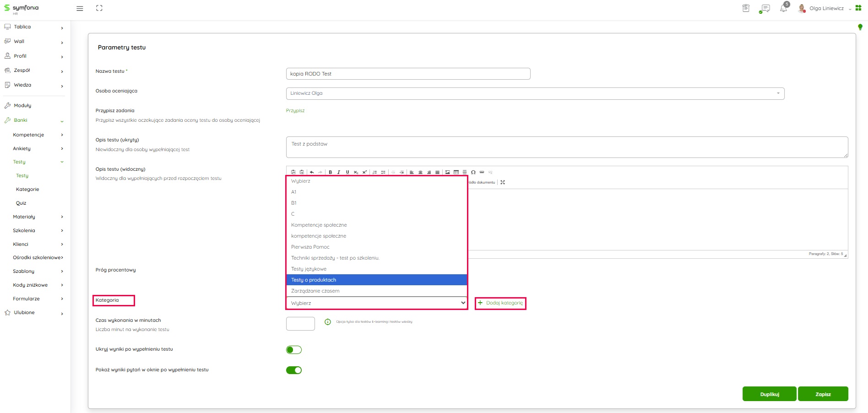Click the clipboard tasks icon in header
Image resolution: width=868 pixels, height=413 pixels.
[x=746, y=8]
